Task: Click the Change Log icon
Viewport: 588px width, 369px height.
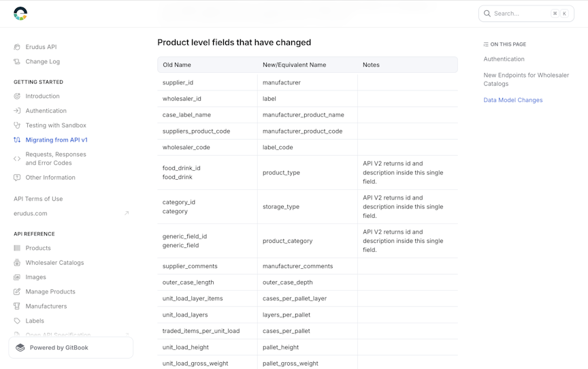Action: click(17, 61)
